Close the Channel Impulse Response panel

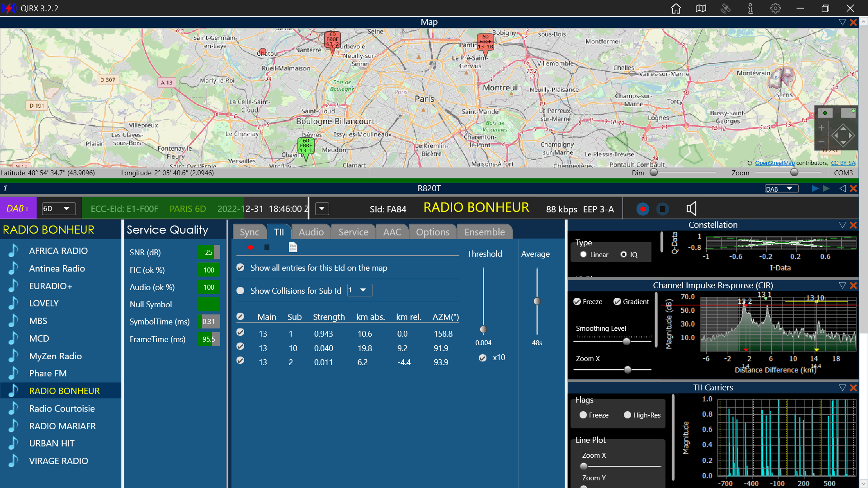click(x=853, y=286)
